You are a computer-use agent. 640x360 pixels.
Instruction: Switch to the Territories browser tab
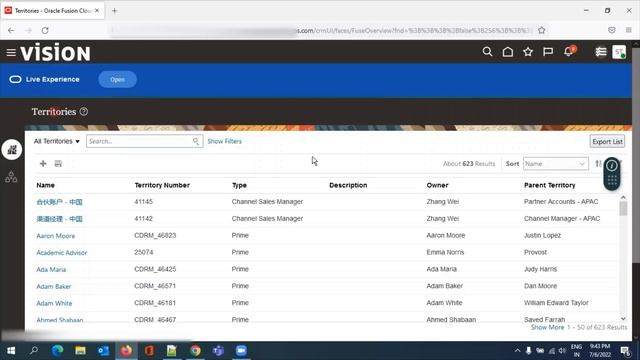pyautogui.click(x=52, y=11)
